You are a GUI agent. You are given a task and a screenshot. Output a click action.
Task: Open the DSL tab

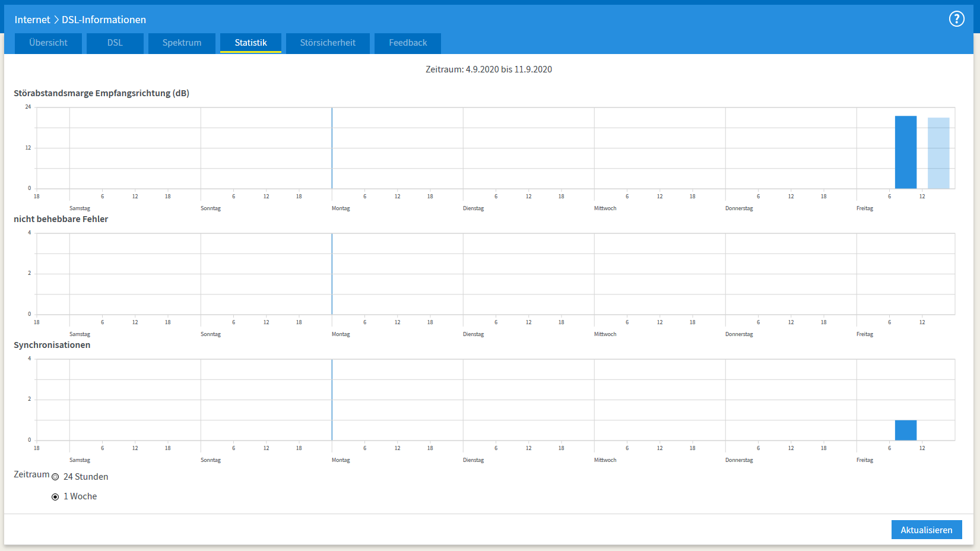[x=115, y=43]
